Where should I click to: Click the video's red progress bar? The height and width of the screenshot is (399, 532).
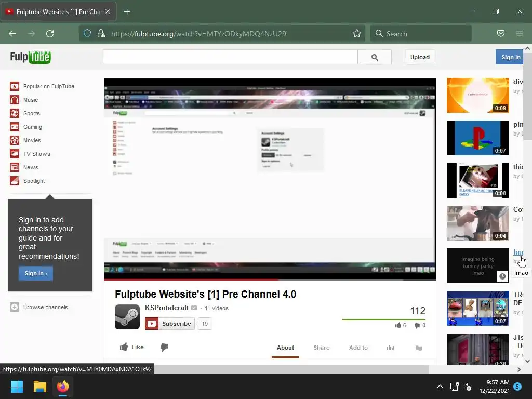(x=191, y=280)
